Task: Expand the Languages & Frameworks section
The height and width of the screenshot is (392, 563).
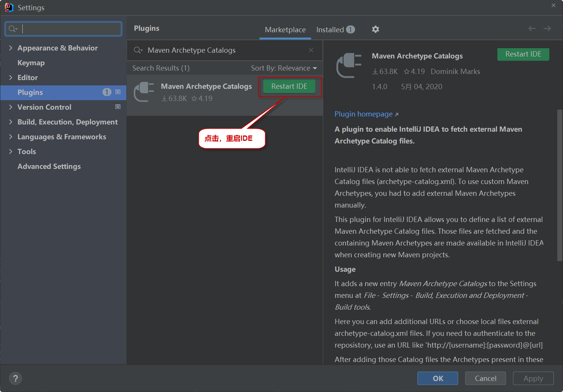Action: [x=11, y=137]
